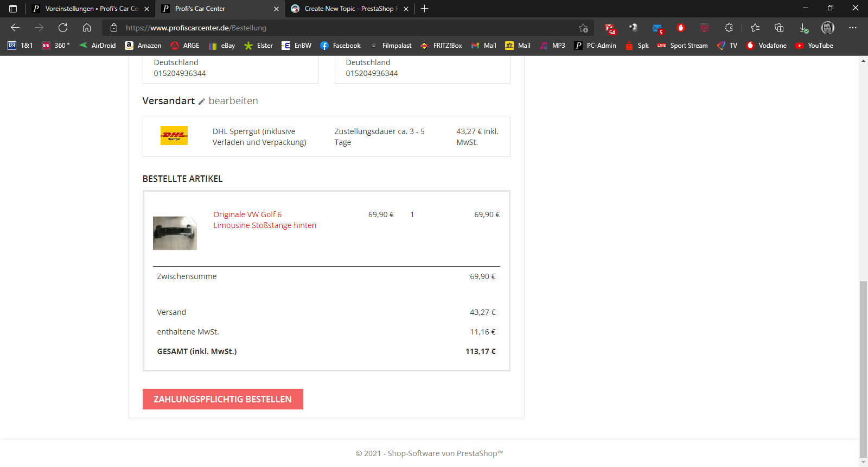Open the ARGE bookmark
The height and width of the screenshot is (467, 868).
tap(185, 46)
